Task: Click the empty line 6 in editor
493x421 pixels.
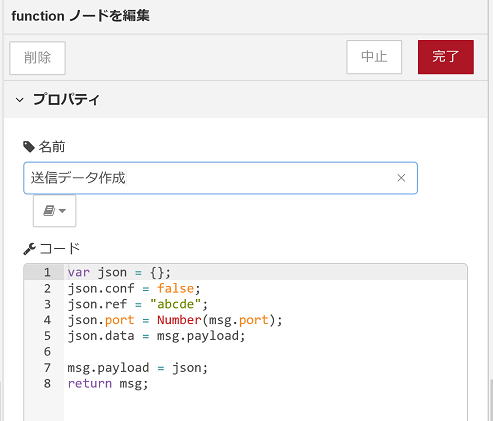Action: pos(265,352)
